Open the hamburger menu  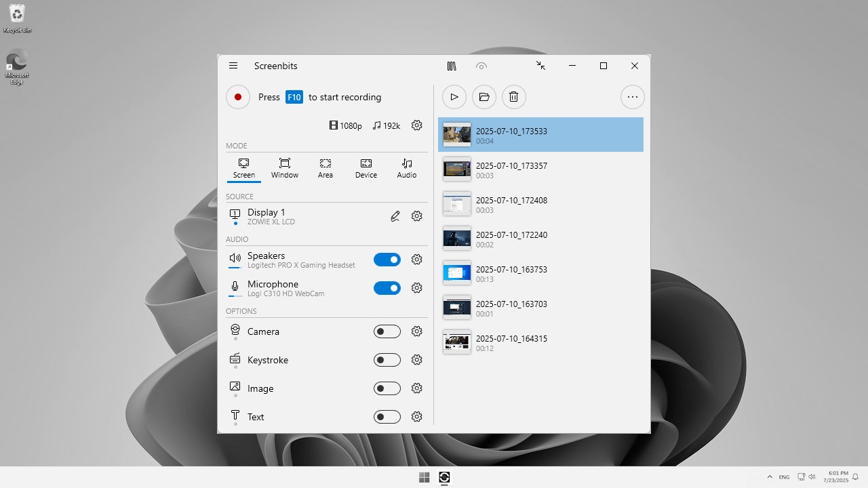coord(233,66)
